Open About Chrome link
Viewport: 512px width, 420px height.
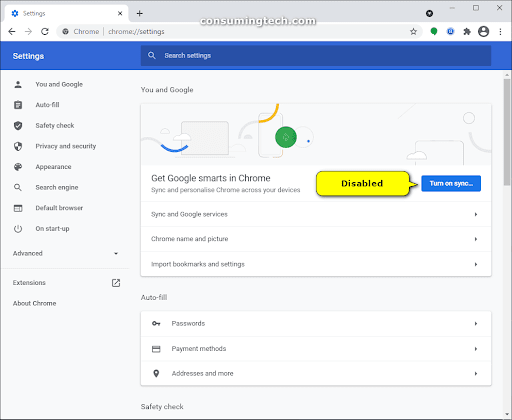point(35,303)
